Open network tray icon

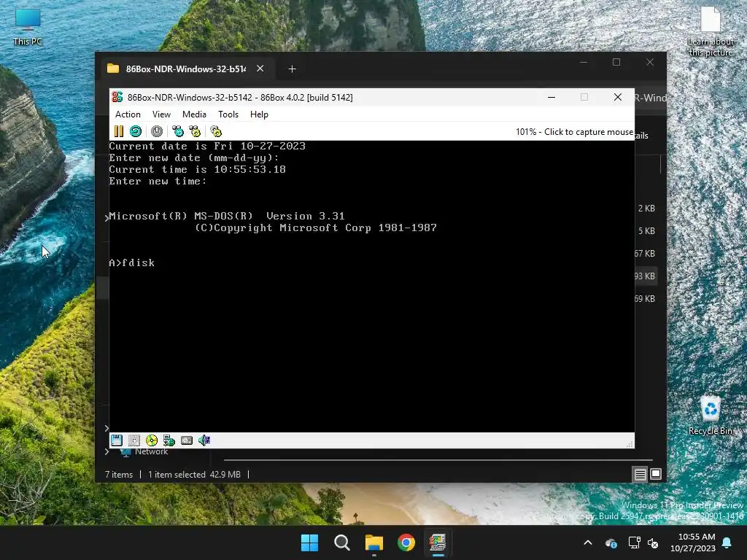pyautogui.click(x=634, y=542)
